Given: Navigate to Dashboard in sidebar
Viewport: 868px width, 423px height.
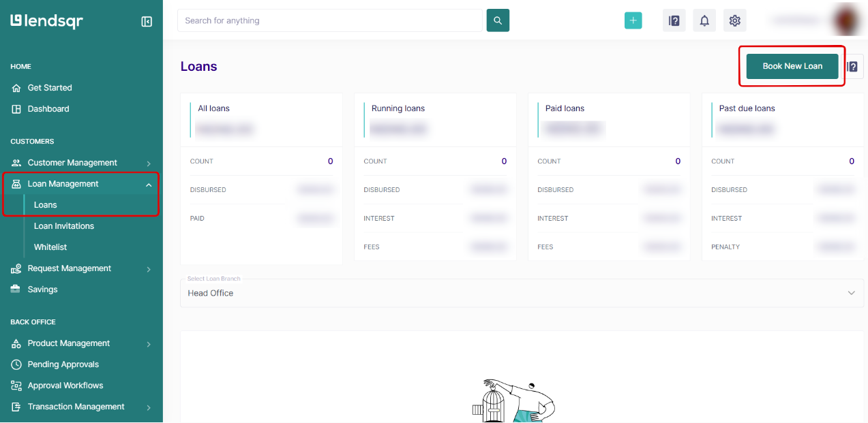Looking at the screenshot, I should (48, 109).
